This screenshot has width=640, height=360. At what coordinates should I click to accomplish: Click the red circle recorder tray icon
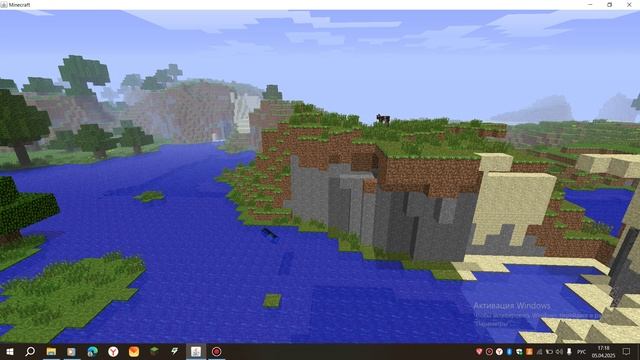click(x=489, y=351)
